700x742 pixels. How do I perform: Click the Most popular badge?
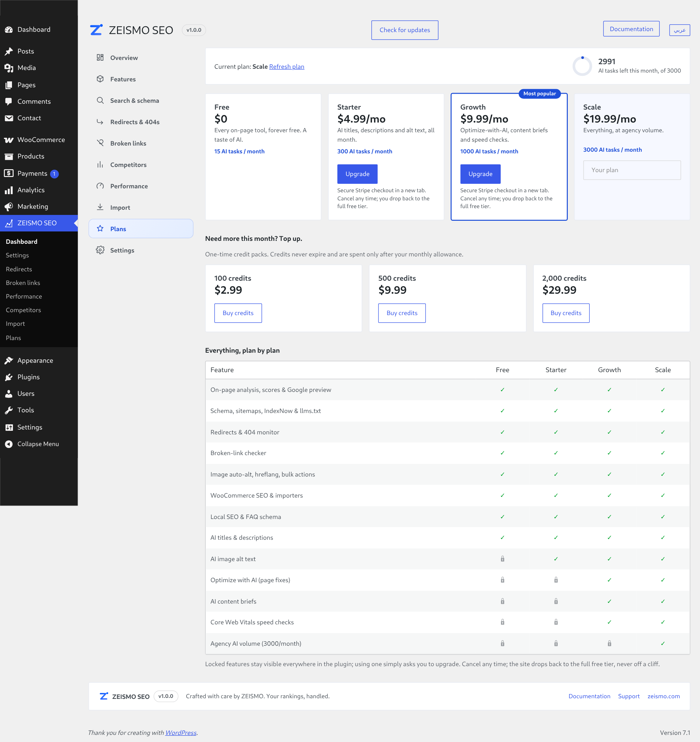coord(540,94)
